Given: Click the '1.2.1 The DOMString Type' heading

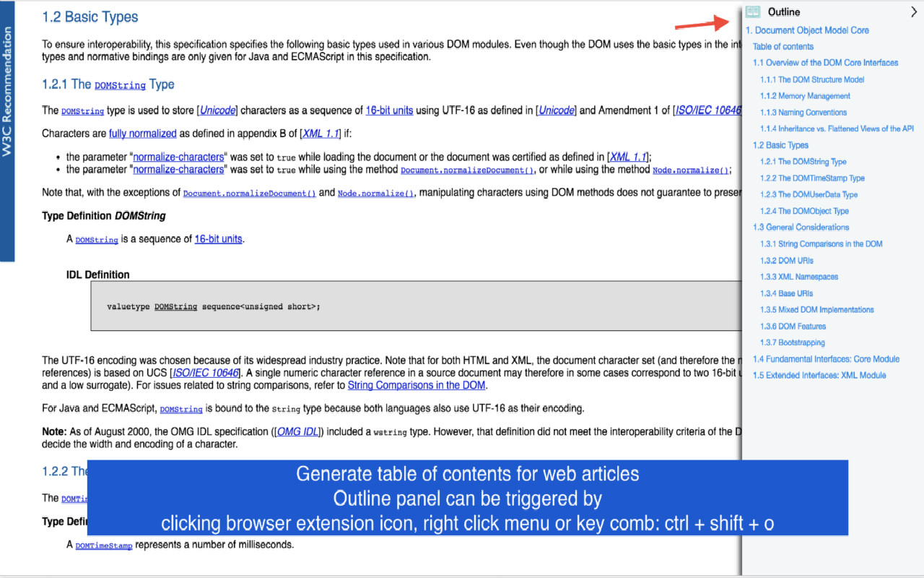Looking at the screenshot, I should tap(108, 85).
